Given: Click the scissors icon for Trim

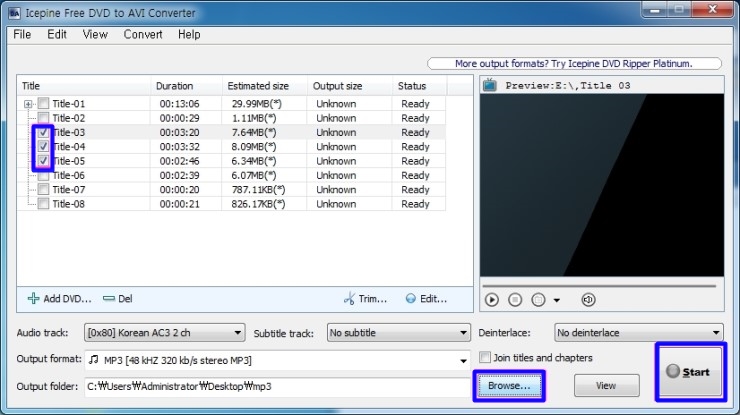Looking at the screenshot, I should [349, 298].
